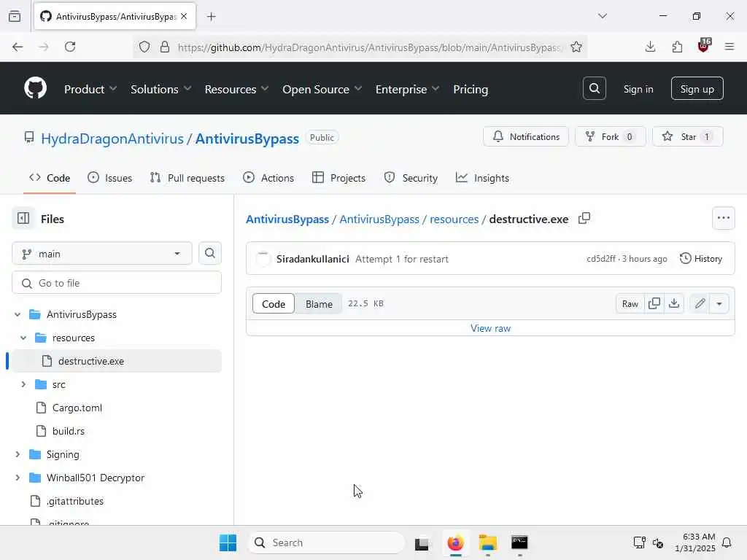Click the Windows Start button

tap(228, 542)
